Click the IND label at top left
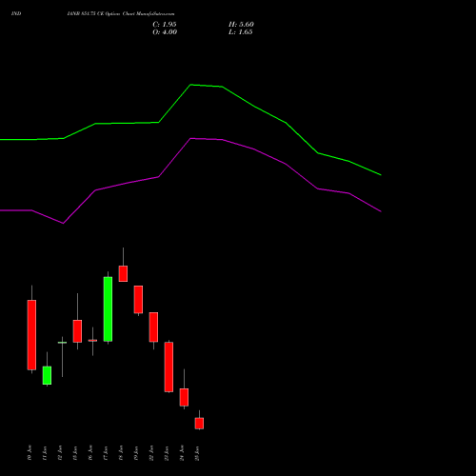This screenshot has width=476, height=476. [16, 13]
